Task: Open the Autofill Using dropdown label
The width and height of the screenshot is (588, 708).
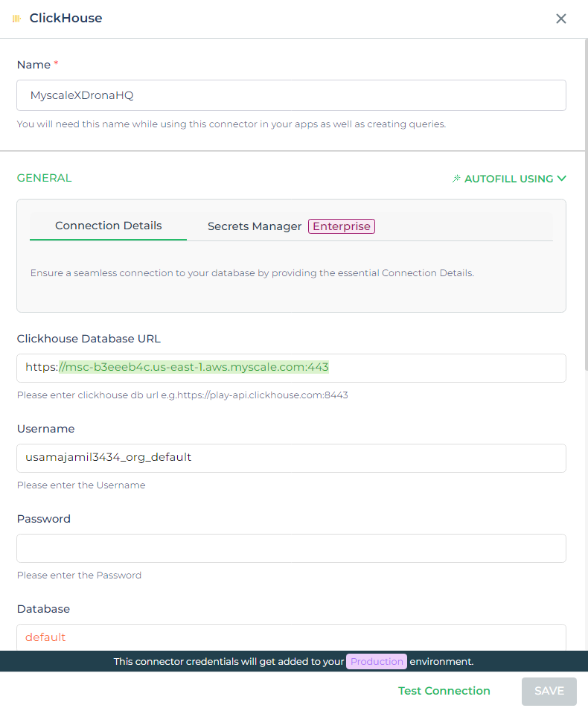Action: point(508,179)
